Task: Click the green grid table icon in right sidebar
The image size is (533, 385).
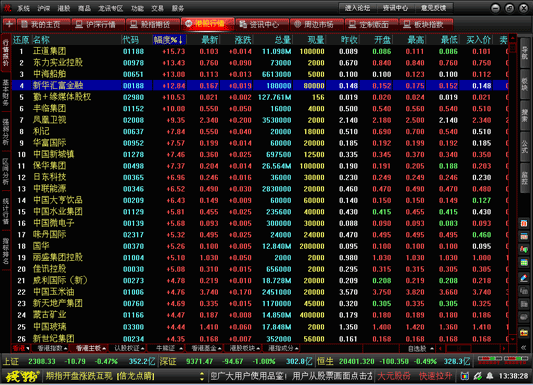Action: pyautogui.click(x=524, y=263)
